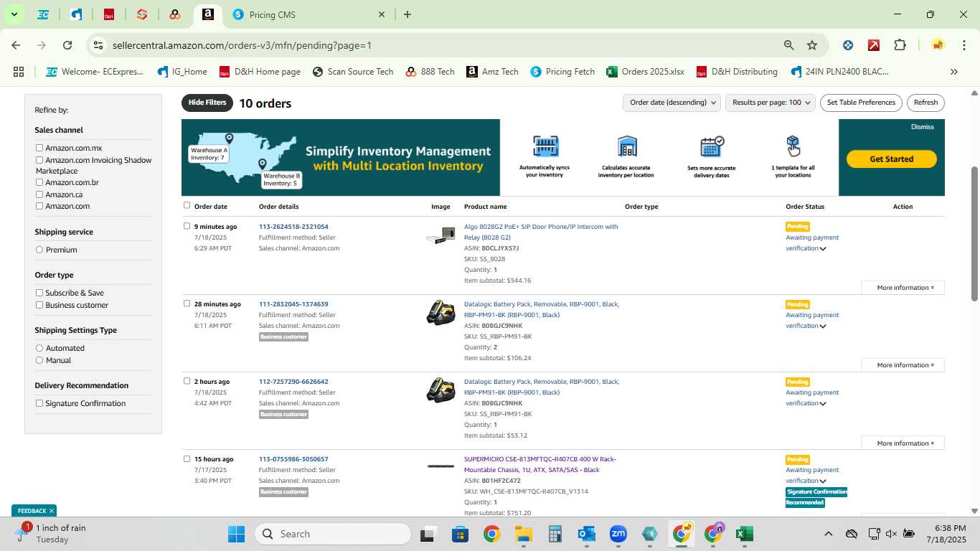Open the tab groups grid icon in bookmarks bar
The width and height of the screenshot is (980, 551).
point(19,72)
